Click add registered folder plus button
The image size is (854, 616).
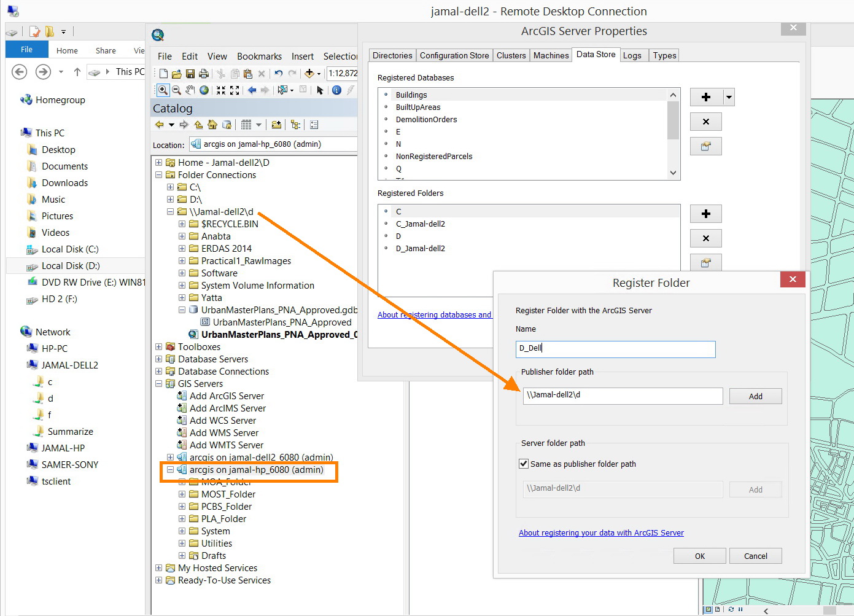[x=706, y=214]
